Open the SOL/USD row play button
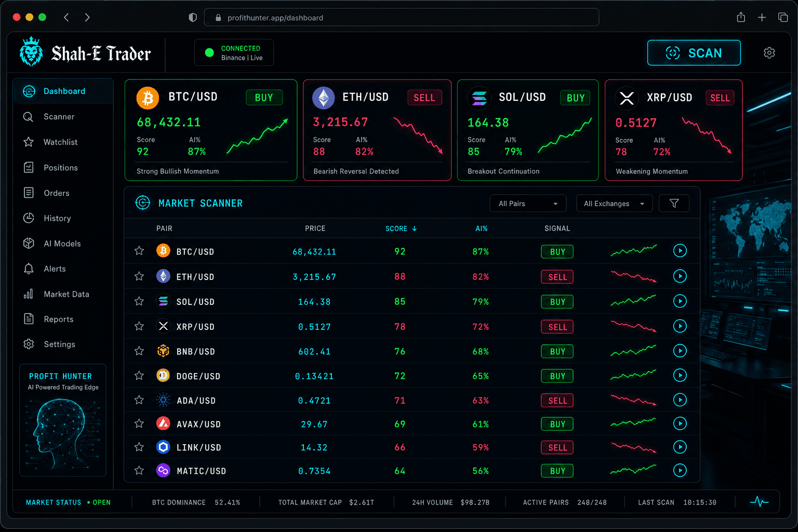This screenshot has width=798, height=532. [680, 301]
